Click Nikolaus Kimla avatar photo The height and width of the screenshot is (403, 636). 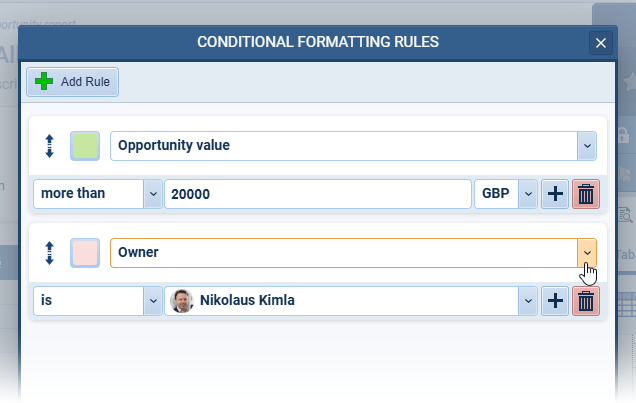pyautogui.click(x=182, y=300)
